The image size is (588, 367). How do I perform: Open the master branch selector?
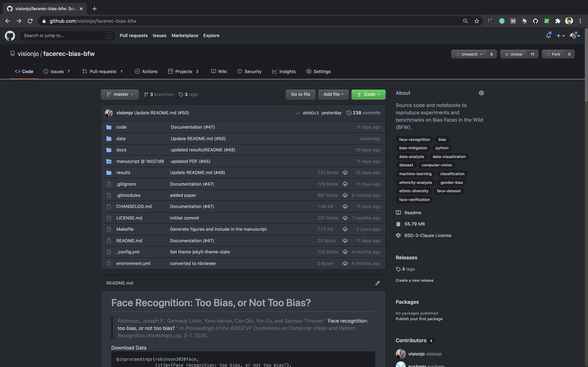(120, 94)
